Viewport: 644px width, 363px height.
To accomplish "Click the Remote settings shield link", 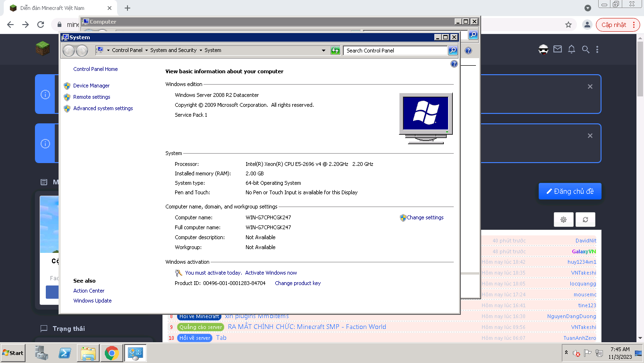I will [x=92, y=97].
